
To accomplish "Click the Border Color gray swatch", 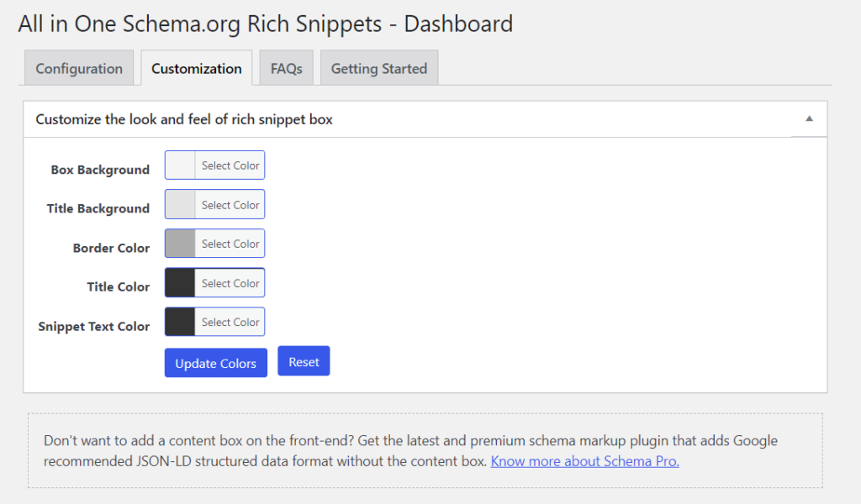I will (180, 244).
